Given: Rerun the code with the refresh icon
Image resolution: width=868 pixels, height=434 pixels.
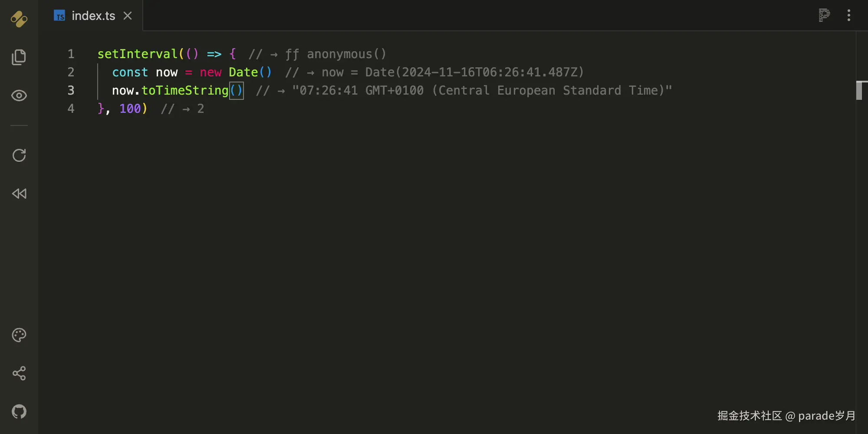Looking at the screenshot, I should [x=19, y=155].
